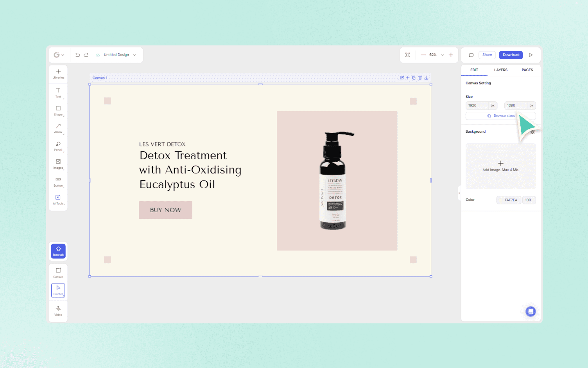Click Add Image background upload area
This screenshot has height=368, width=588.
pos(501,166)
